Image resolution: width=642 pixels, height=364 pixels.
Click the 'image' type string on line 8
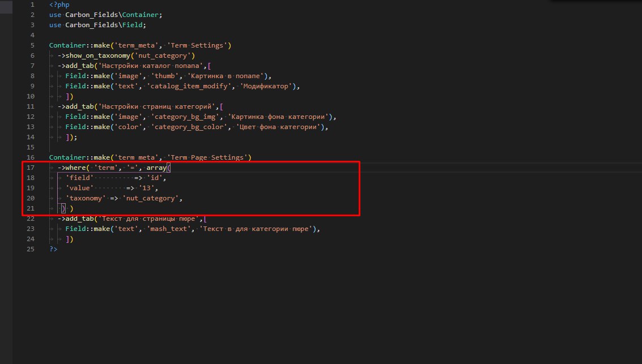point(128,76)
